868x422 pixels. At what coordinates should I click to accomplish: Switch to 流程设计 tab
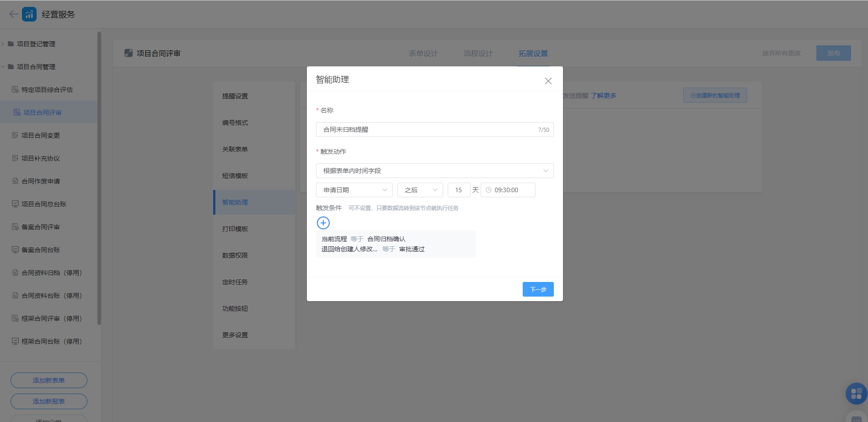(478, 54)
